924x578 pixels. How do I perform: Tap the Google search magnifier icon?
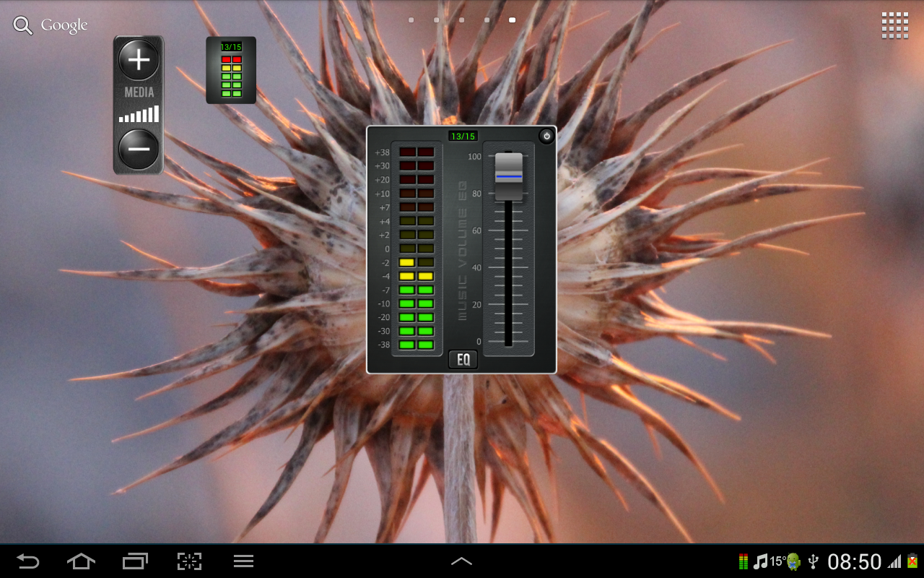point(23,26)
